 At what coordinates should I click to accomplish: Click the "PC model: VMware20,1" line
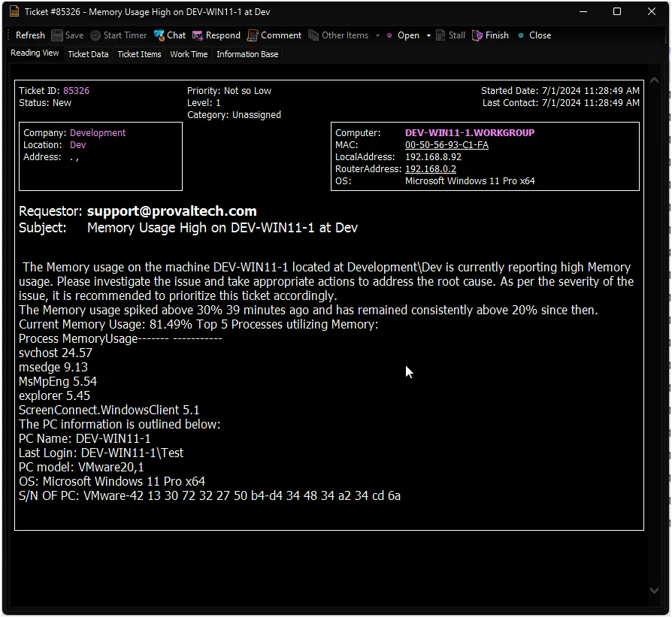pyautogui.click(x=81, y=467)
